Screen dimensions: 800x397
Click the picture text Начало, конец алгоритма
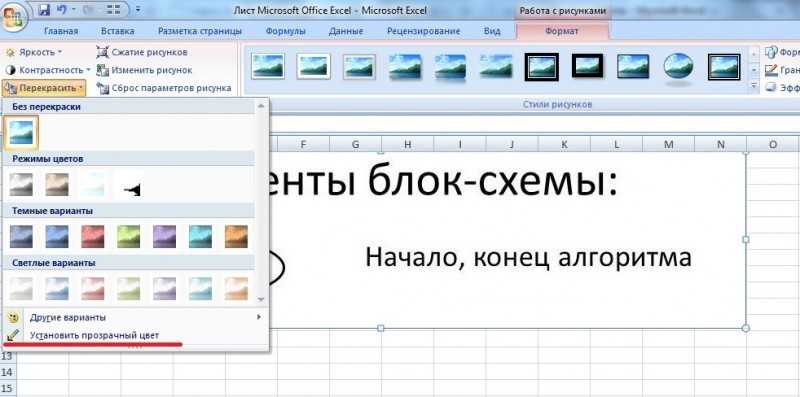(x=528, y=258)
